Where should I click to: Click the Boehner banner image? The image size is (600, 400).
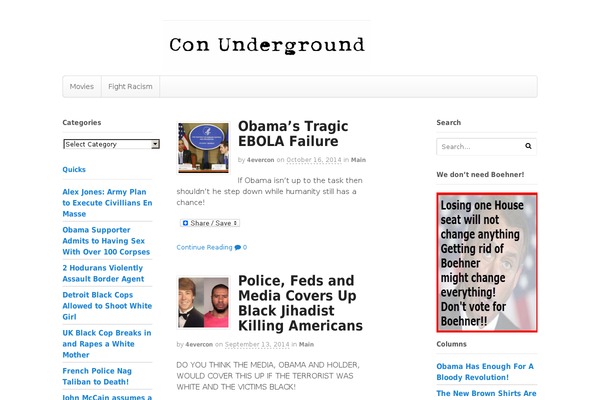coord(487,262)
